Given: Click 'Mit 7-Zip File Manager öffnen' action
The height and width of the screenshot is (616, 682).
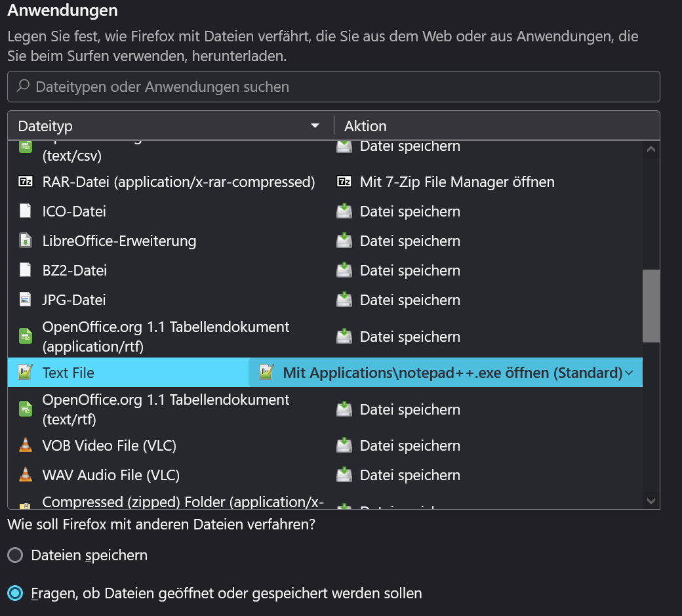Looking at the screenshot, I should [457, 182].
